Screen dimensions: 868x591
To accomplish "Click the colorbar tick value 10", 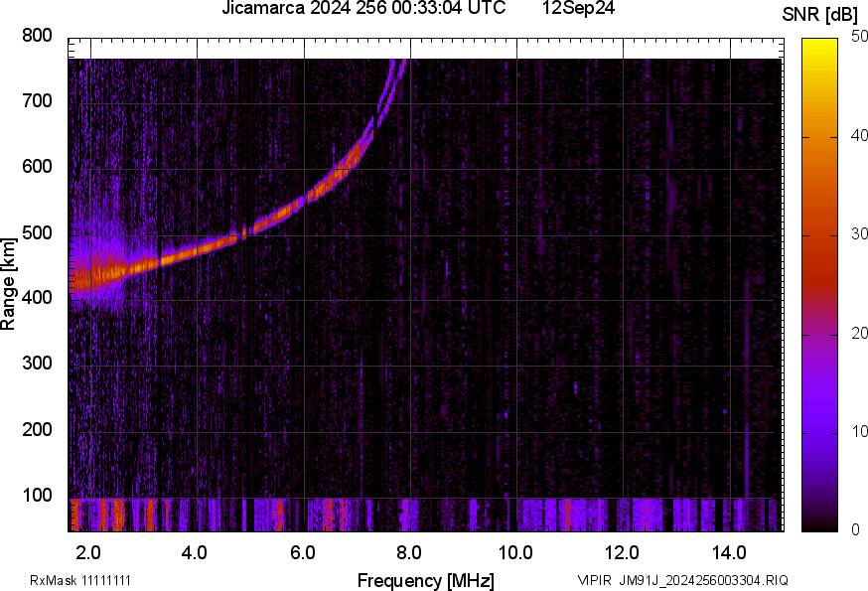I will click(x=859, y=431).
